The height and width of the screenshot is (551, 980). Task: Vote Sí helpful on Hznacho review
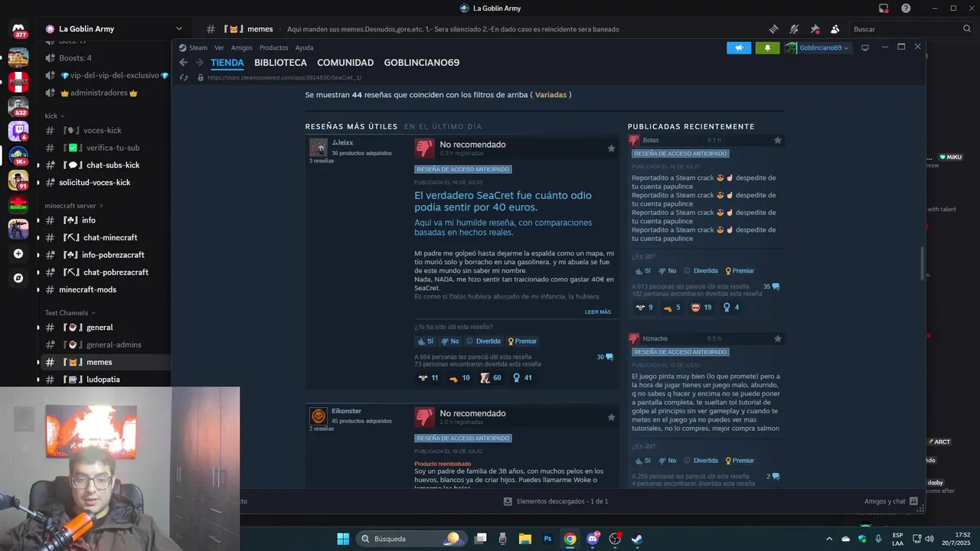(643, 461)
